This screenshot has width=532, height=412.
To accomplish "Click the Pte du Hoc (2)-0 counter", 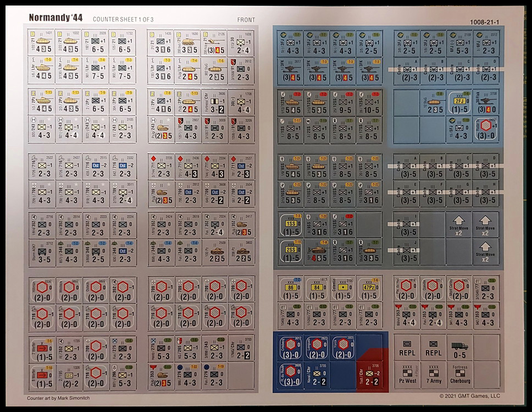I will (407, 289).
